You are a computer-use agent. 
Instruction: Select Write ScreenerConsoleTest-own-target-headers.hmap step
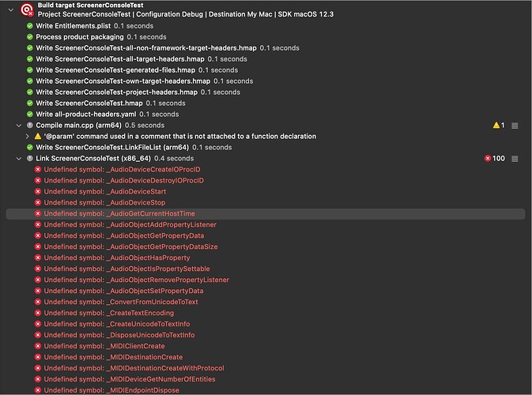point(123,81)
